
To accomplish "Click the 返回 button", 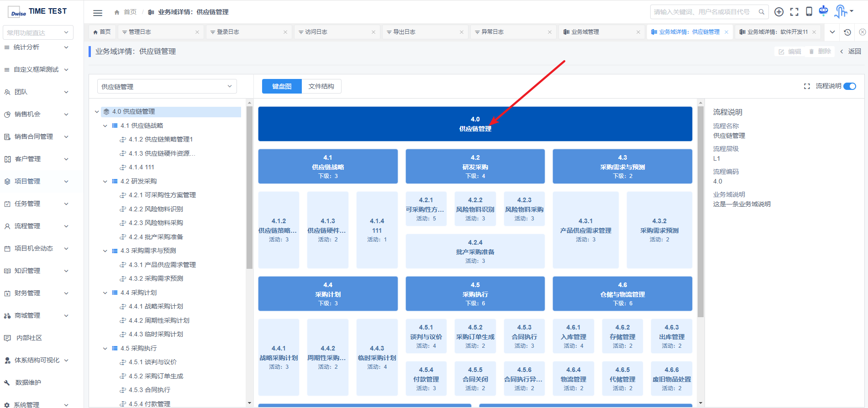I will pos(851,52).
